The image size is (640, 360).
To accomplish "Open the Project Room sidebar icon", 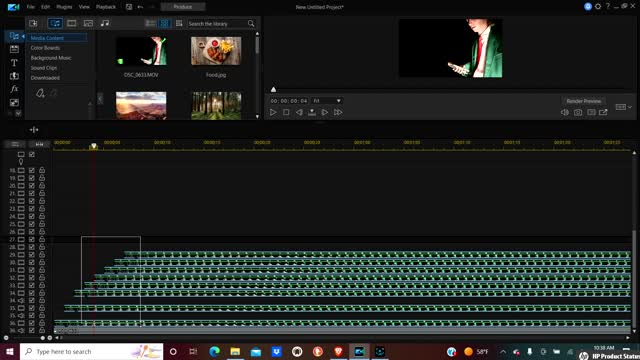I will pyautogui.click(x=14, y=49).
